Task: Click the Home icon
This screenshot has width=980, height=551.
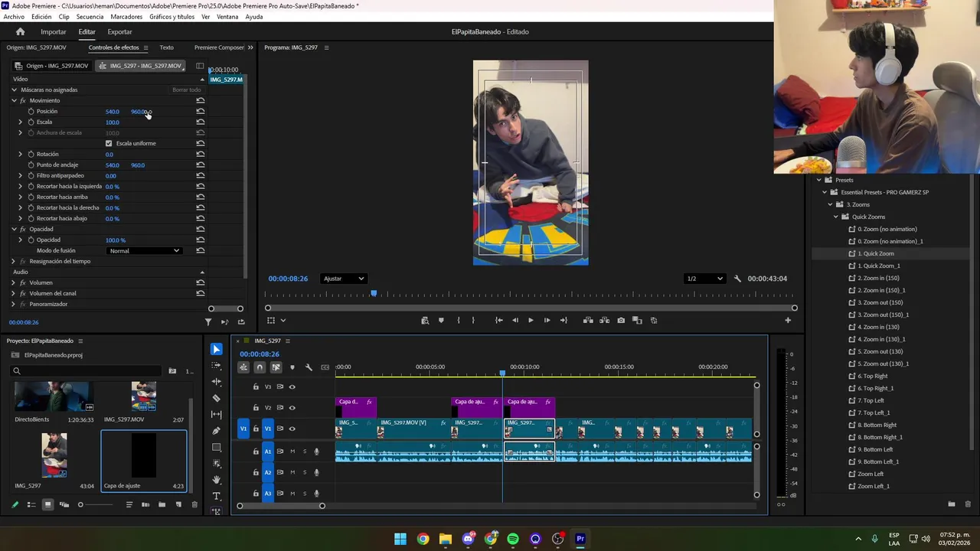Action: 20,31
